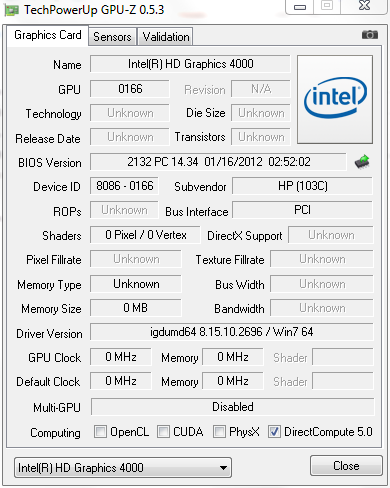Click the BIOS save chip icon
390x488 pixels.
362,162
